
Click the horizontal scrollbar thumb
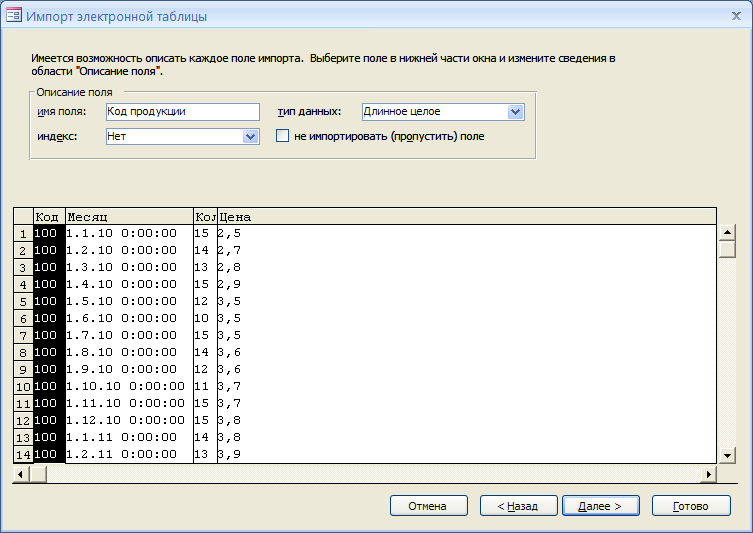(38, 474)
